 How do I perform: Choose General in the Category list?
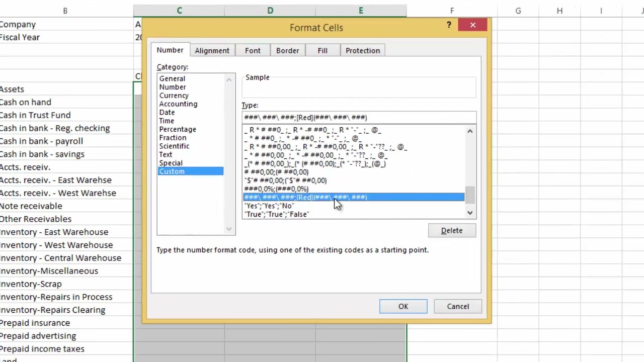coord(191,78)
